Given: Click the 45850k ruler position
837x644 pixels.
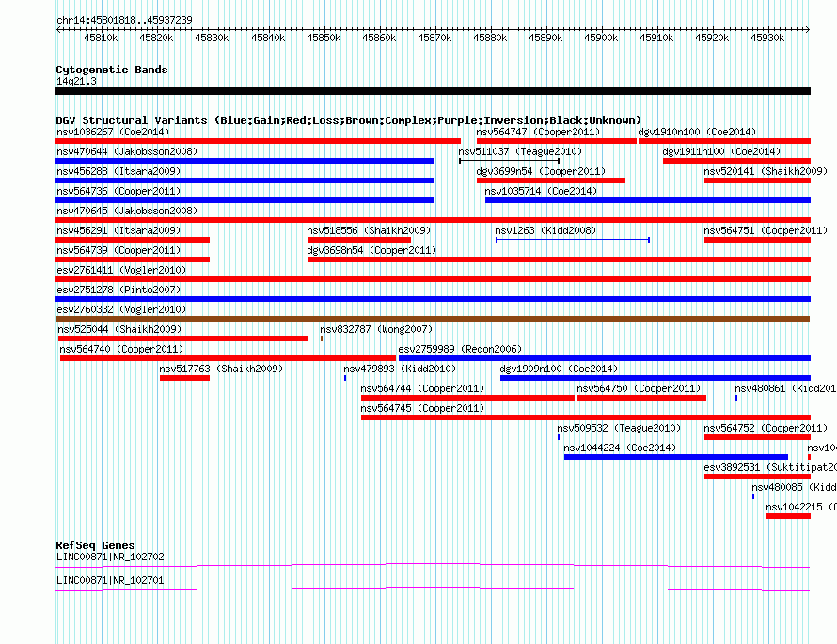Looking at the screenshot, I should coord(324,38).
